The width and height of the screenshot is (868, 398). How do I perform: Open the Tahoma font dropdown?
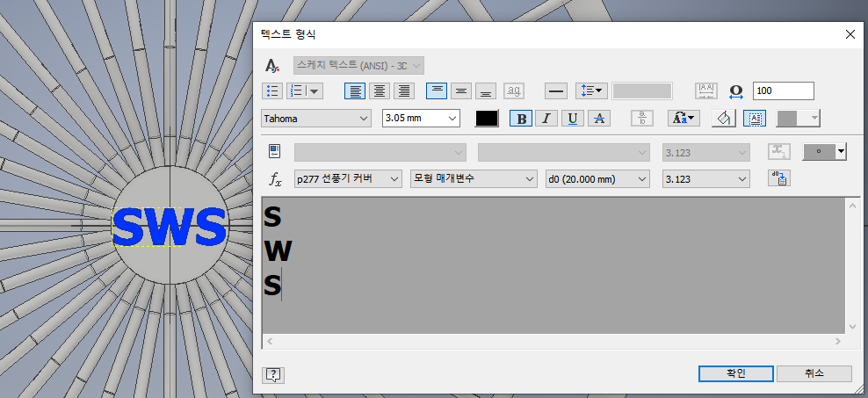coord(315,118)
